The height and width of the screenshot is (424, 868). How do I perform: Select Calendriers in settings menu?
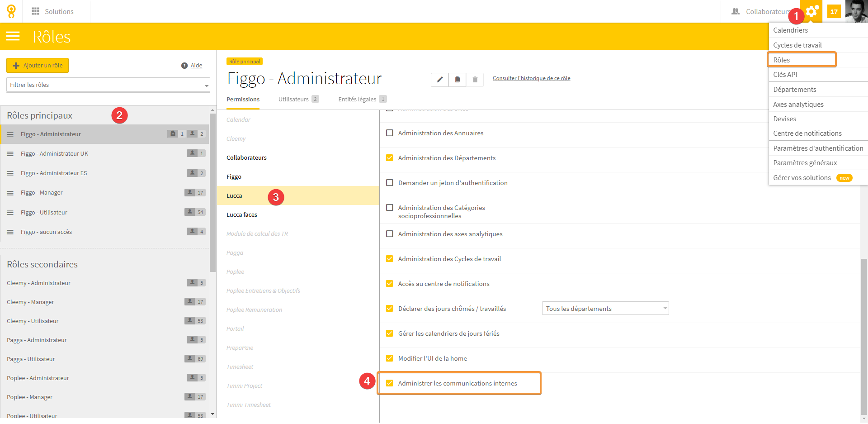(818, 30)
